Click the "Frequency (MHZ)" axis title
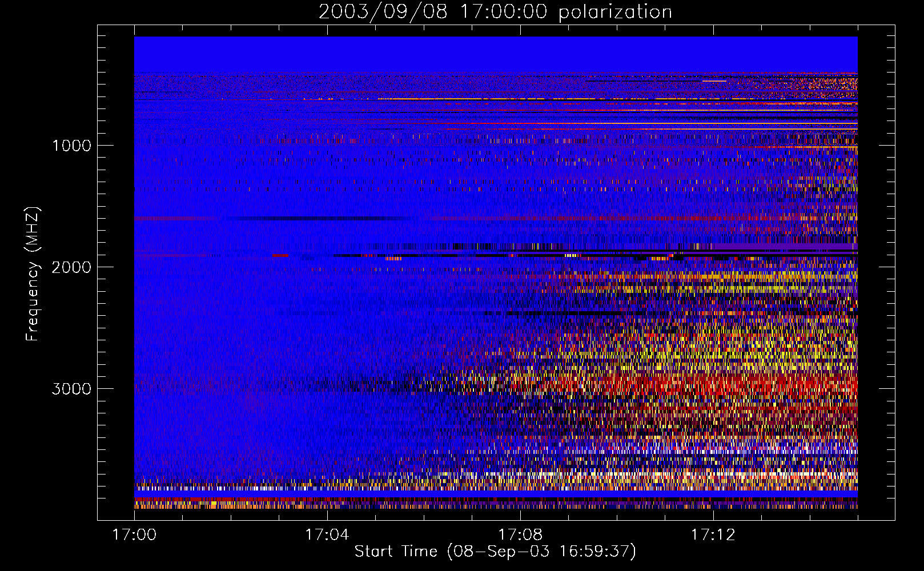 click(x=33, y=274)
